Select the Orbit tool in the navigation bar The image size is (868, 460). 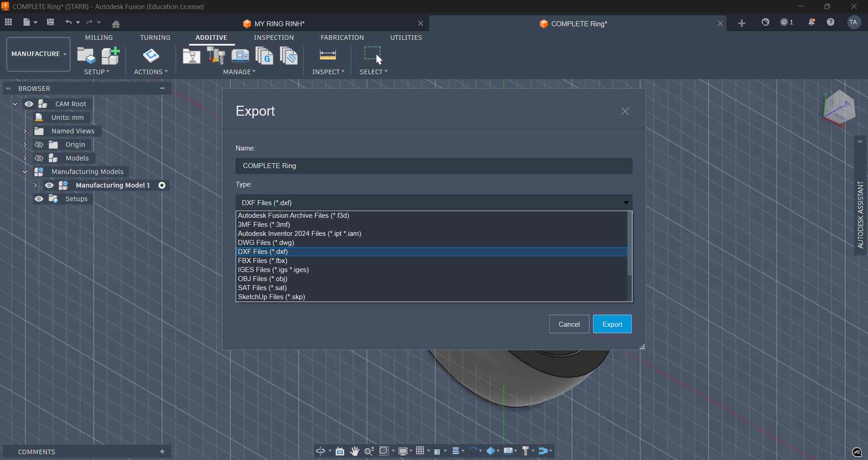pyautogui.click(x=321, y=451)
